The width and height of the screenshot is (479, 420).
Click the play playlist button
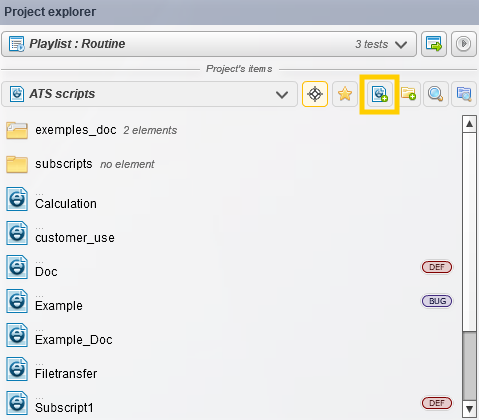tap(464, 44)
